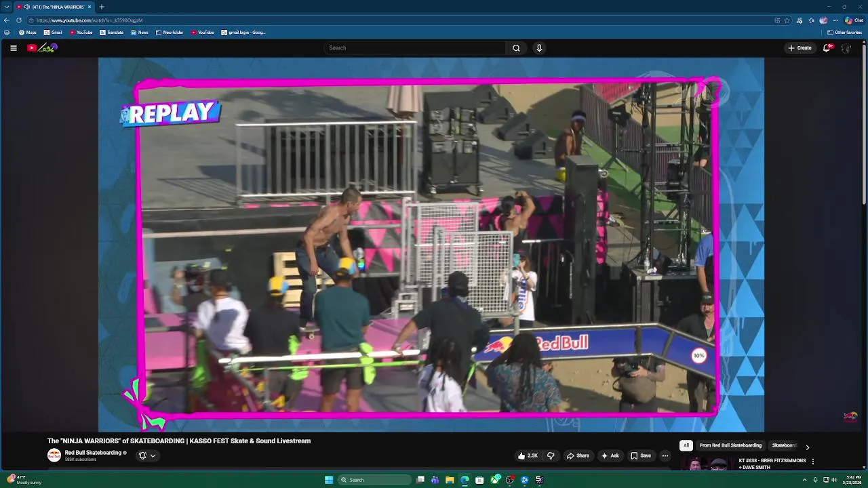
Task: Open the YouTube guide hamburger menu
Action: [13, 48]
